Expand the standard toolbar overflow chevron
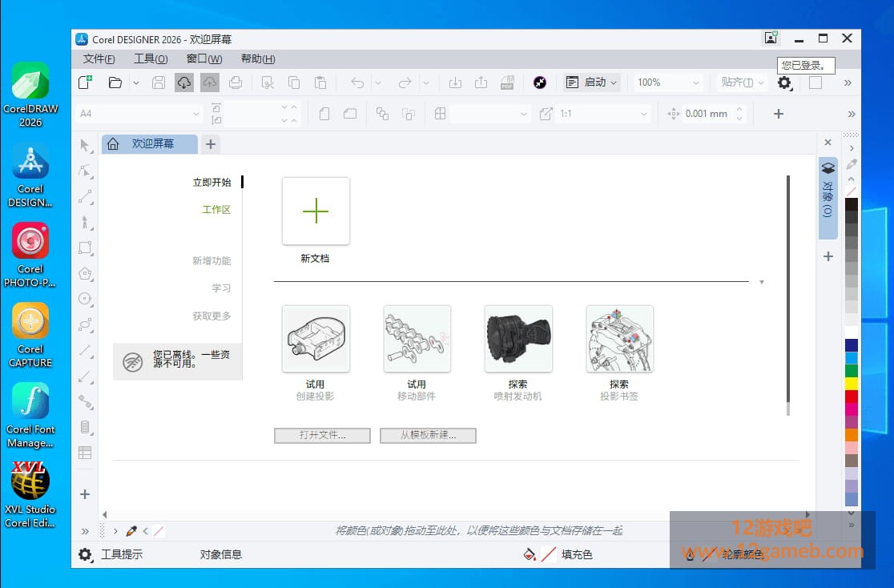The width and height of the screenshot is (894, 588). (848, 83)
